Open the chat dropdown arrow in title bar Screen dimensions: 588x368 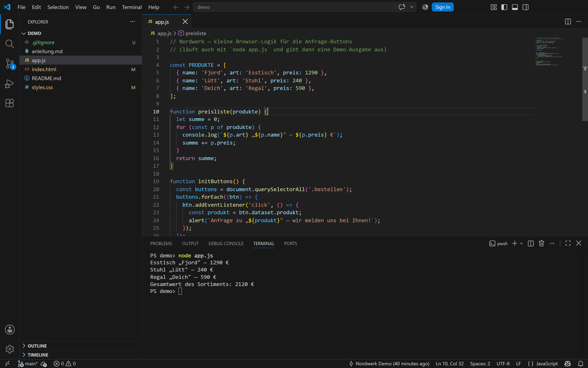(x=412, y=7)
